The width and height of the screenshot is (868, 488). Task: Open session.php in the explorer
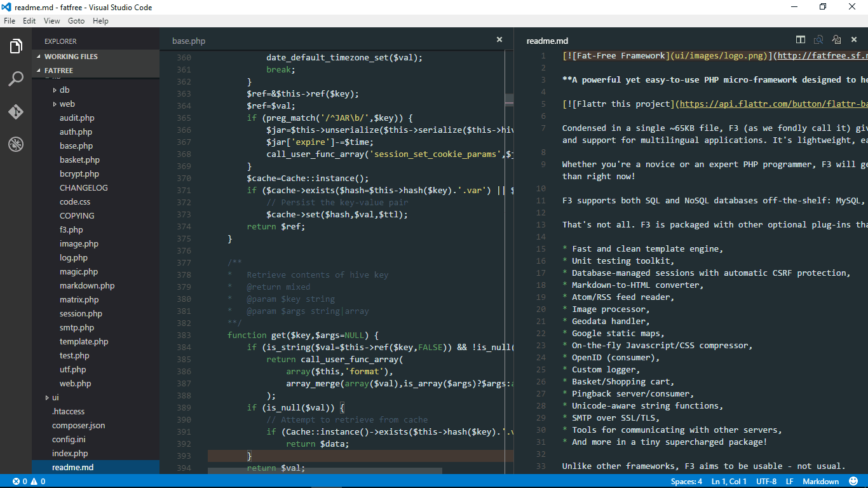click(81, 314)
